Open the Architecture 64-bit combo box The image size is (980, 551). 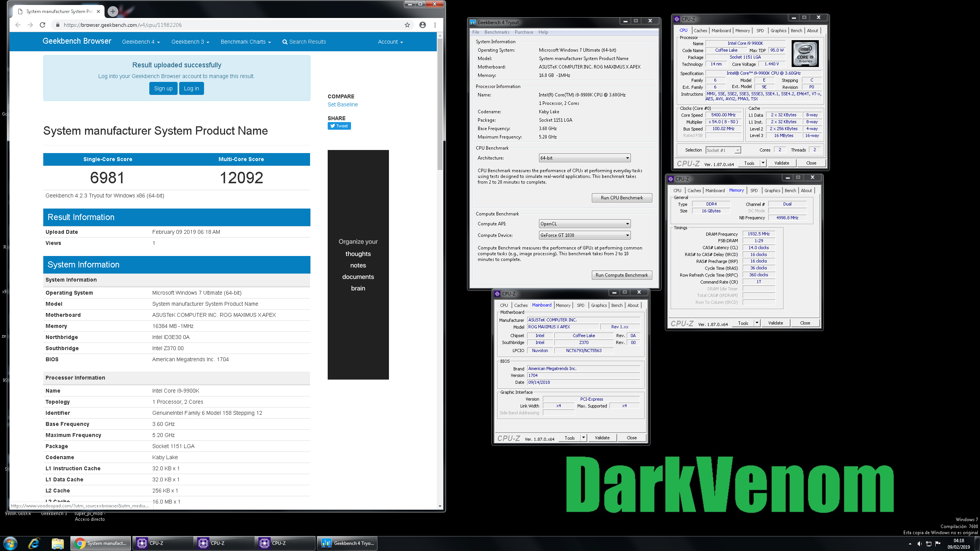585,158
